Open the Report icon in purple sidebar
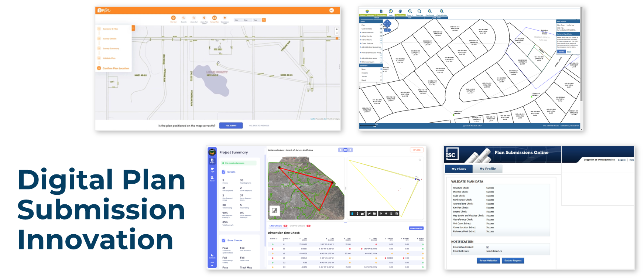The width and height of the screenshot is (644, 279). point(212,178)
